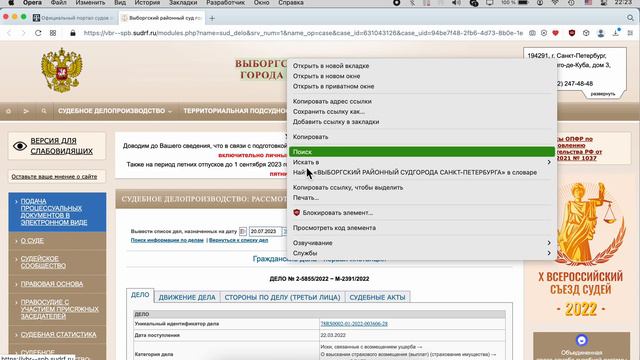Click the tab search magnifier icon
The width and height of the screenshot is (640, 360).
[631, 18]
